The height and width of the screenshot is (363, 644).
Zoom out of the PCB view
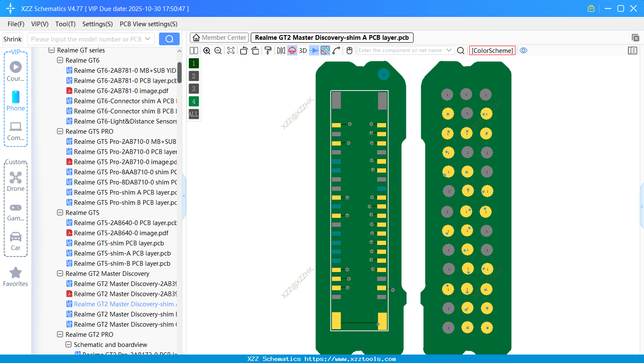tap(218, 51)
